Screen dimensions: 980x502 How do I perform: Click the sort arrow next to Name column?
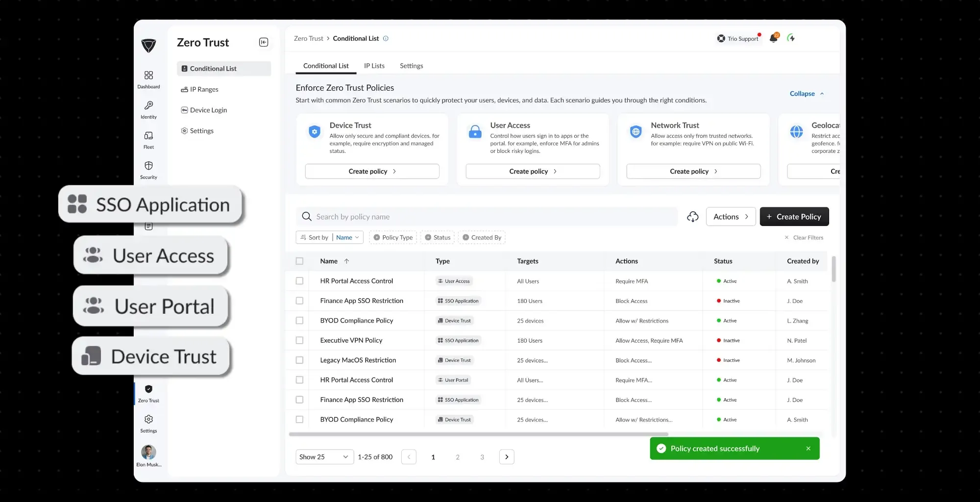coord(346,261)
